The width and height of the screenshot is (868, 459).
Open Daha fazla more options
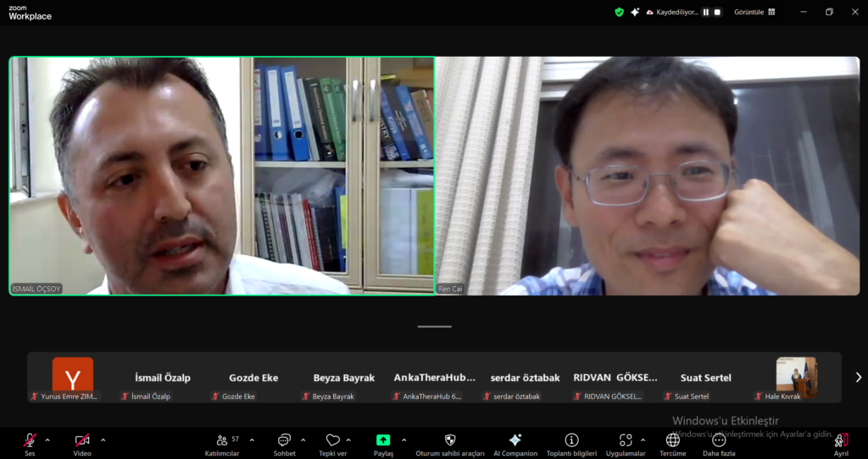coord(719,445)
